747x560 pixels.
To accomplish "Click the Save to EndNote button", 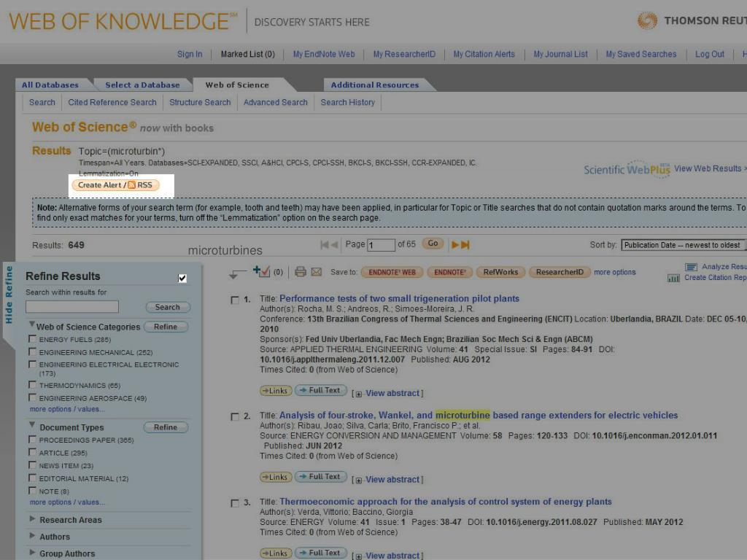I will tap(449, 273).
